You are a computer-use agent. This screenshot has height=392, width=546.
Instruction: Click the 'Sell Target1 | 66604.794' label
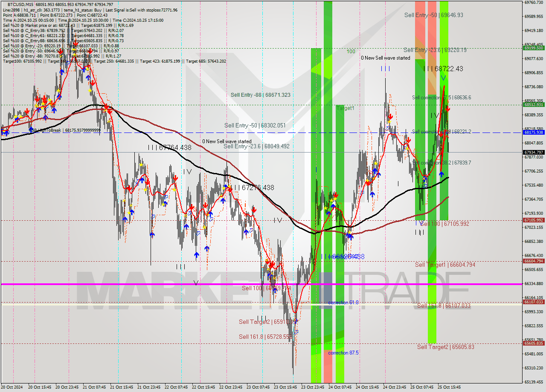(x=445, y=265)
